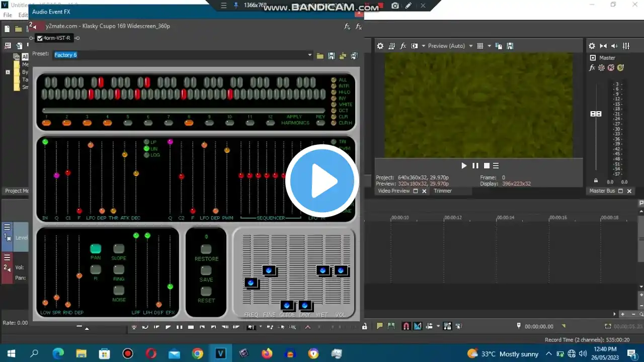
Task: Open the Opera browser taskbar icon
Action: [151, 353]
